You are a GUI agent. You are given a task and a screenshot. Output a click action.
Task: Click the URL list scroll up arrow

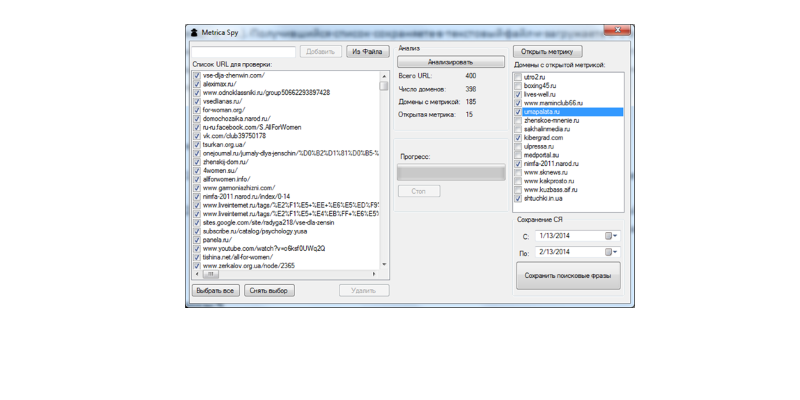tap(384, 76)
